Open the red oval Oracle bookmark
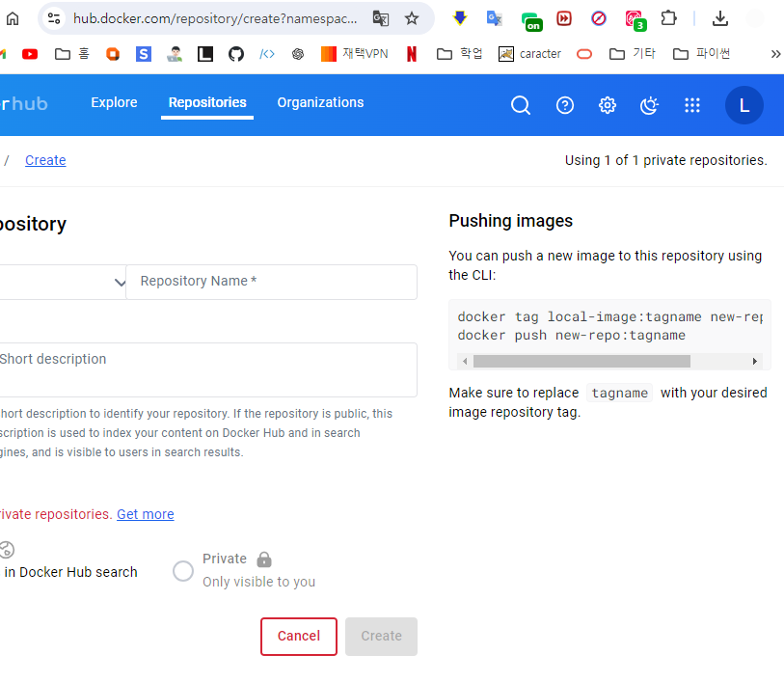784x682 pixels. point(584,54)
